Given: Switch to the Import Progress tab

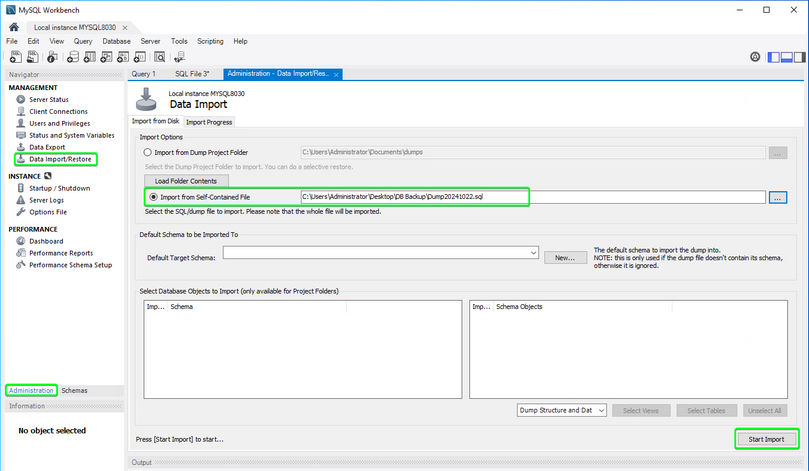Looking at the screenshot, I should pyautogui.click(x=209, y=122).
